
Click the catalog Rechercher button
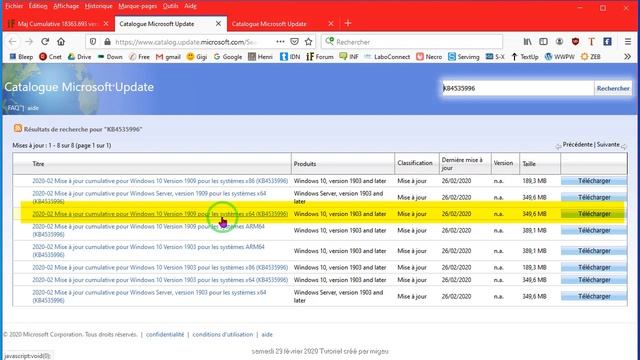tap(613, 88)
